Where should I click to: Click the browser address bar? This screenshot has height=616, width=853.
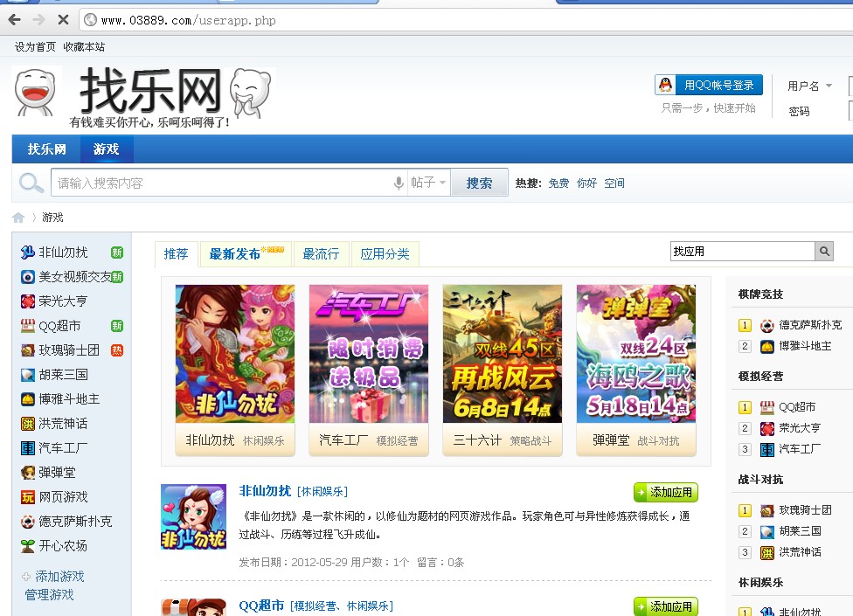pos(468,20)
